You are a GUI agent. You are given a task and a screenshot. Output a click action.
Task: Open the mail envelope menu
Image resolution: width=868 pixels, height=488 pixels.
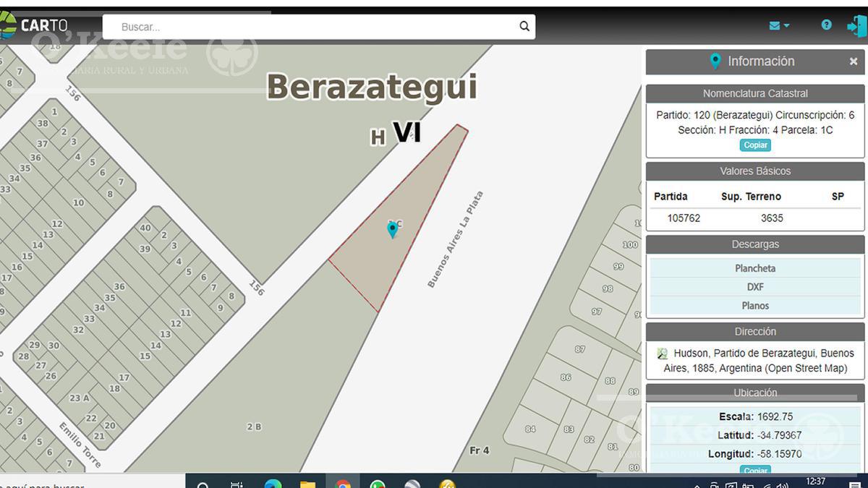tap(779, 25)
